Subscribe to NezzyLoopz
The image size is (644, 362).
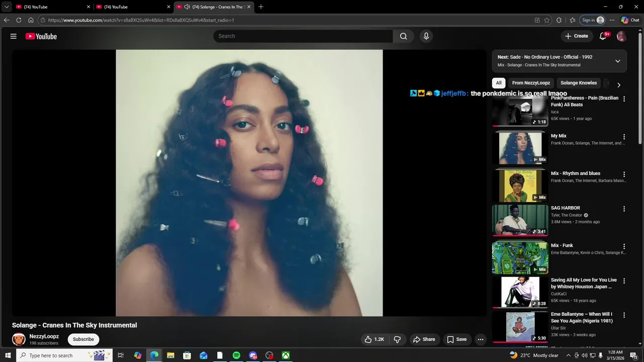click(84, 339)
